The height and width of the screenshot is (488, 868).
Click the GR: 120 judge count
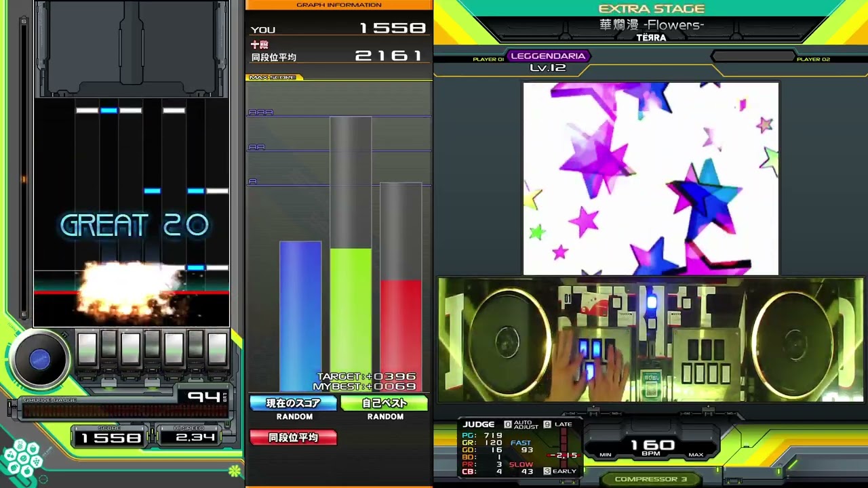click(482, 443)
